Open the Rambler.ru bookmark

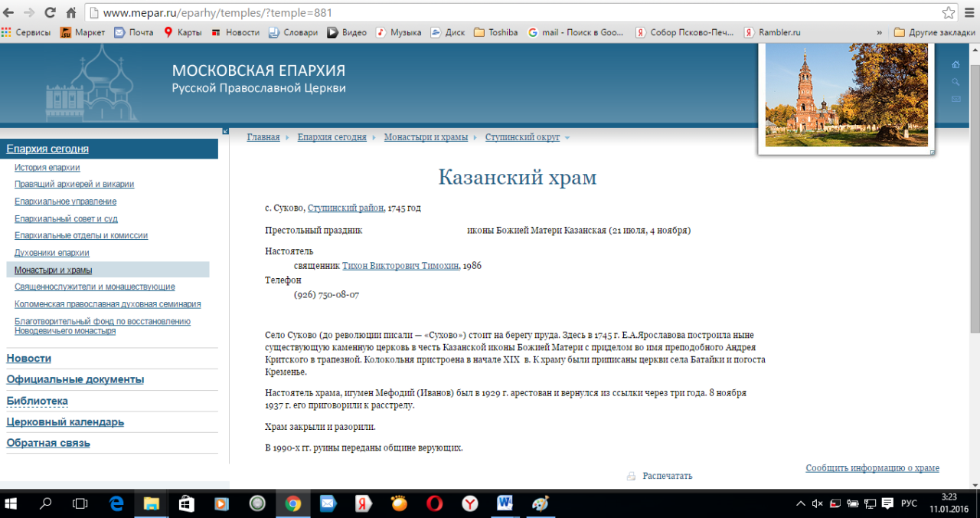773,32
